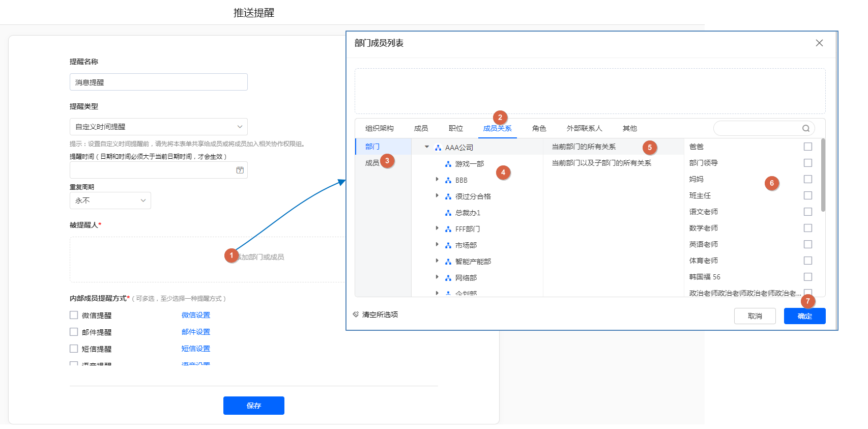The height and width of the screenshot is (429, 868).
Task: Expand the BBB department tree node
Action: click(437, 180)
